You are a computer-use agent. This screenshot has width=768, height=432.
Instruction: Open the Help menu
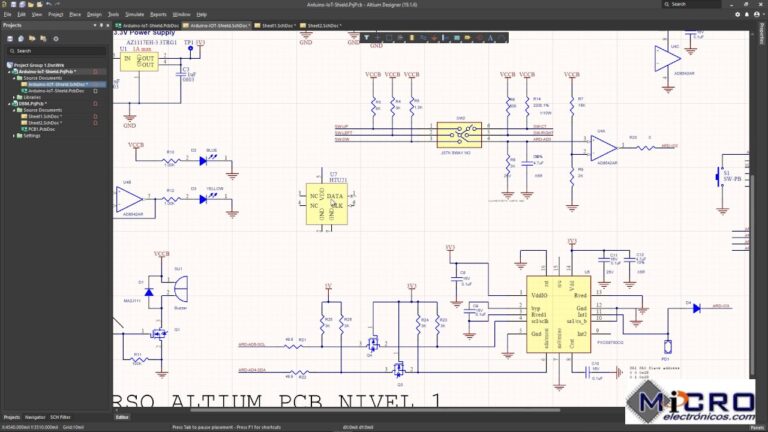(201, 15)
